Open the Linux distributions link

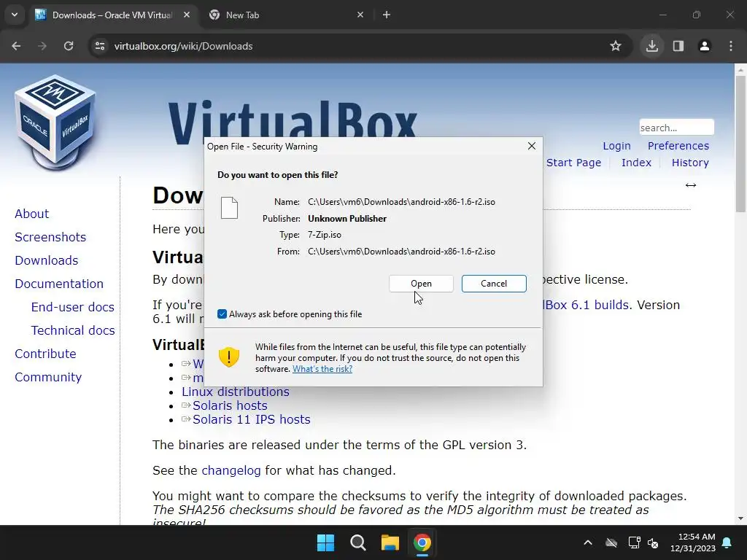pos(236,392)
